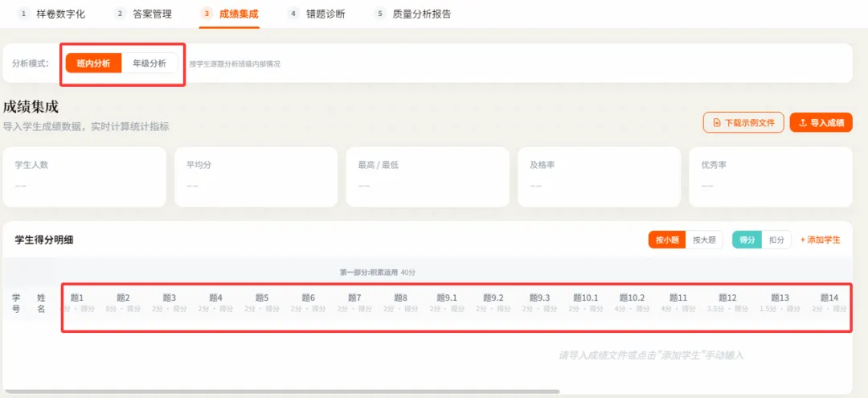Select 班内分析 analysis mode
The image size is (868, 398).
click(93, 63)
